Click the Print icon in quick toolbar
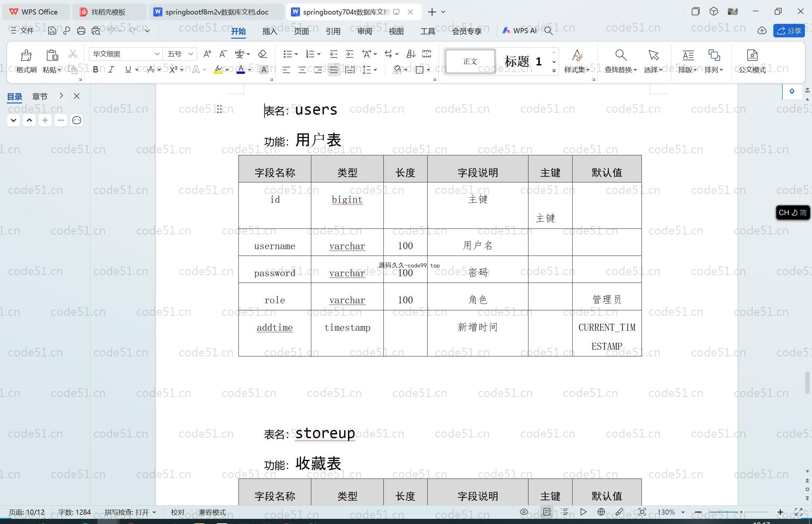 81,31
